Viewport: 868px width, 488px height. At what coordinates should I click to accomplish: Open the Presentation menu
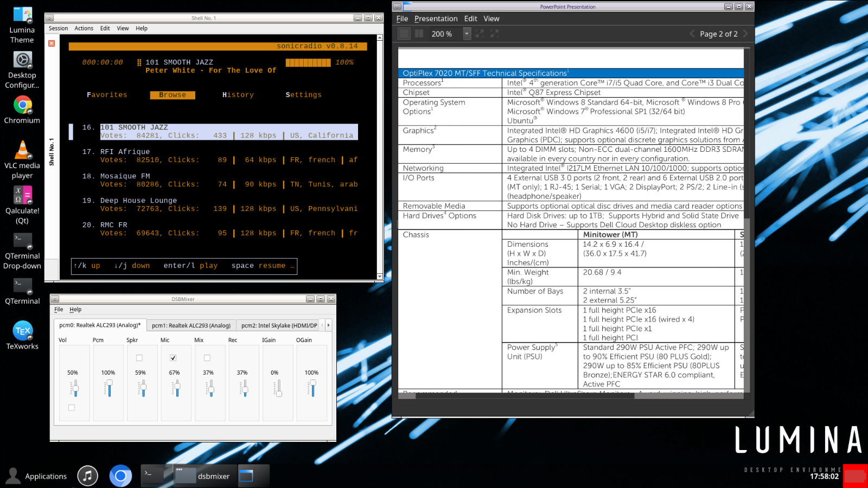[436, 18]
